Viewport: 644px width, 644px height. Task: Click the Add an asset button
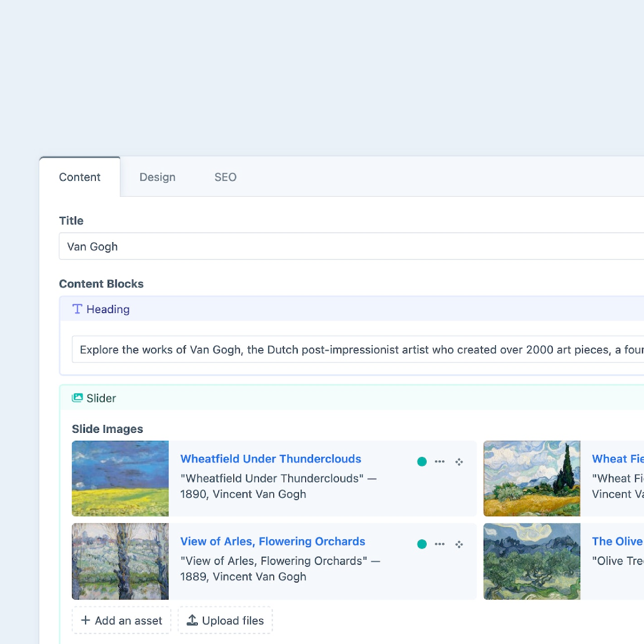pos(121,620)
